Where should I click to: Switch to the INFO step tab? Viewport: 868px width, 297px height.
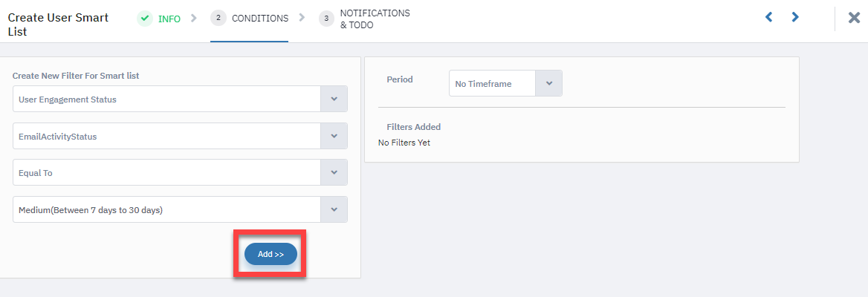169,19
